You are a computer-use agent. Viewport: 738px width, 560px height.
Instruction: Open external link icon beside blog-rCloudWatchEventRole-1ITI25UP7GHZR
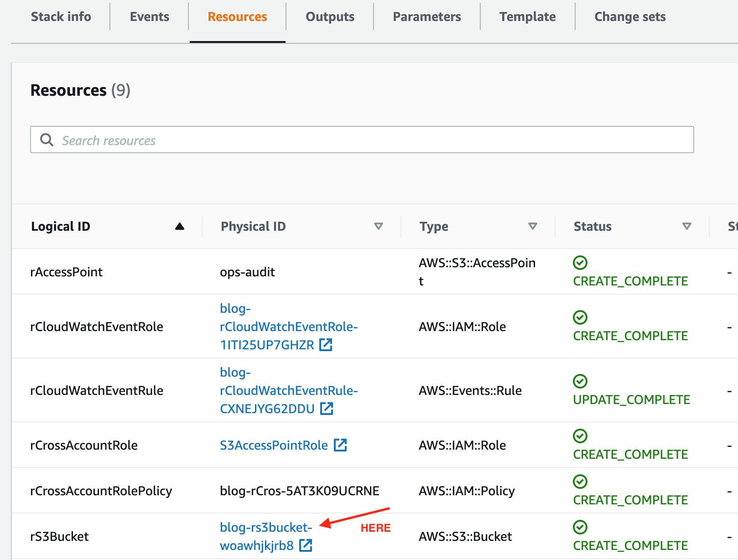tap(326, 345)
